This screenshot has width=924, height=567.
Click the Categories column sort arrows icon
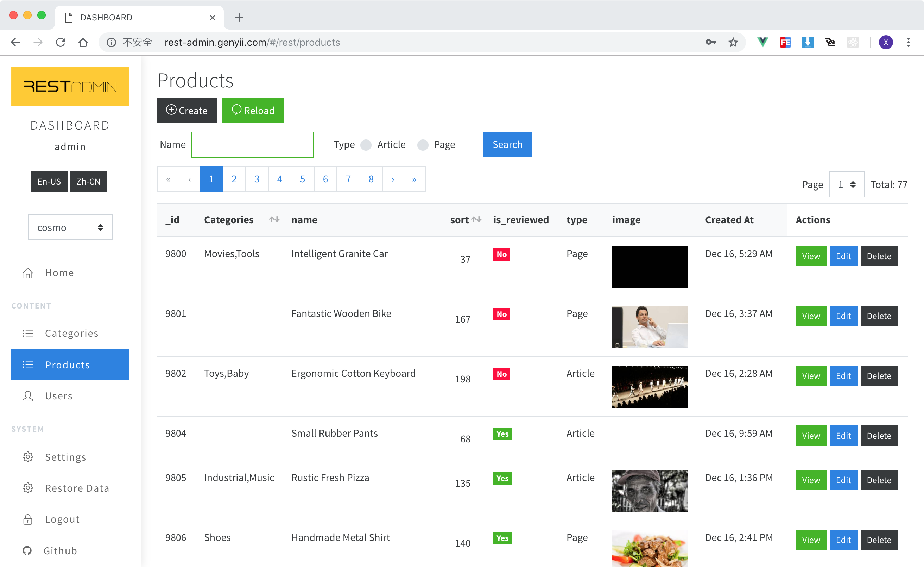point(274,219)
